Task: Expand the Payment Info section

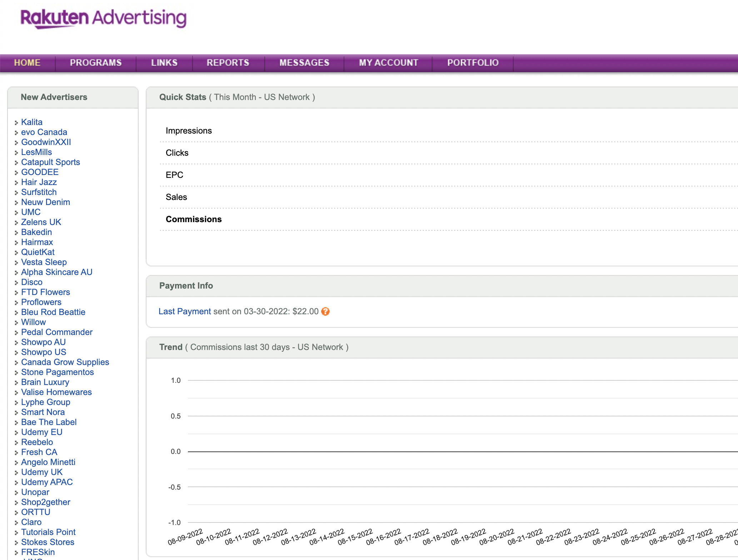Action: point(185,285)
